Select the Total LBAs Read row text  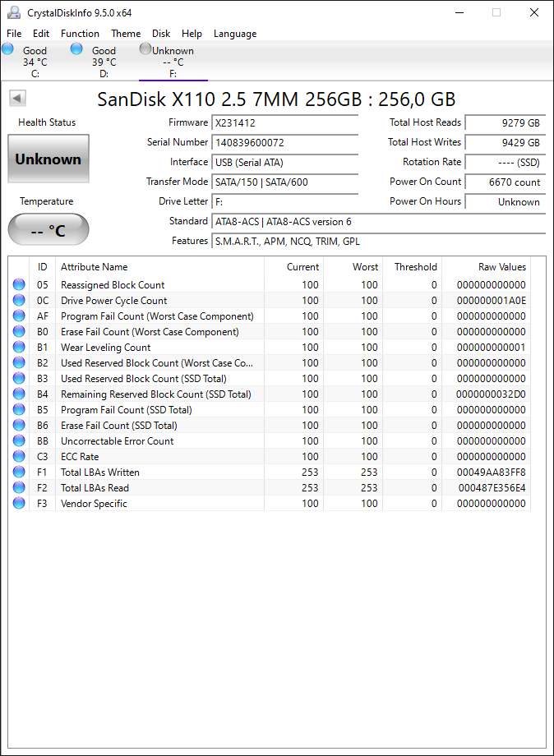coord(95,488)
